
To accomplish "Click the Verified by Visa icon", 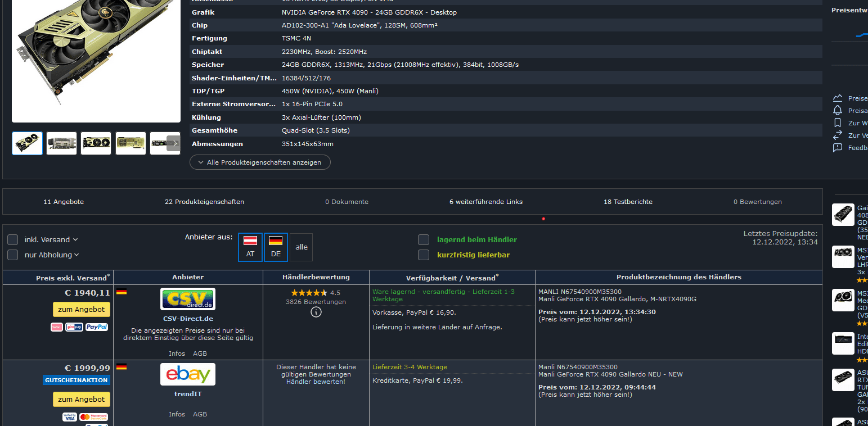I will (x=70, y=417).
